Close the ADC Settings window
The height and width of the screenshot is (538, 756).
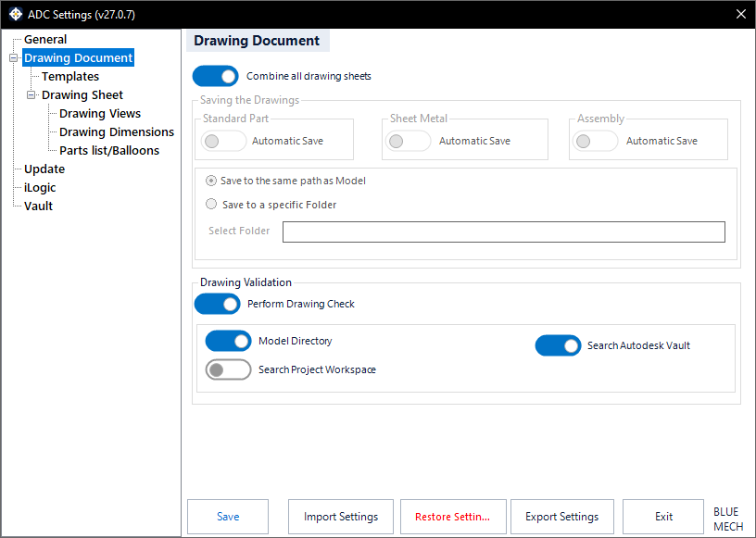click(741, 14)
